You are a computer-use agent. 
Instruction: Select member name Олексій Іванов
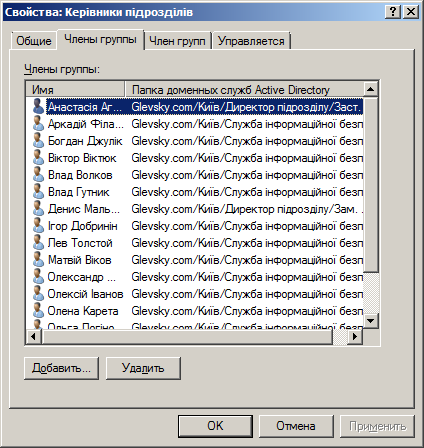(x=85, y=294)
